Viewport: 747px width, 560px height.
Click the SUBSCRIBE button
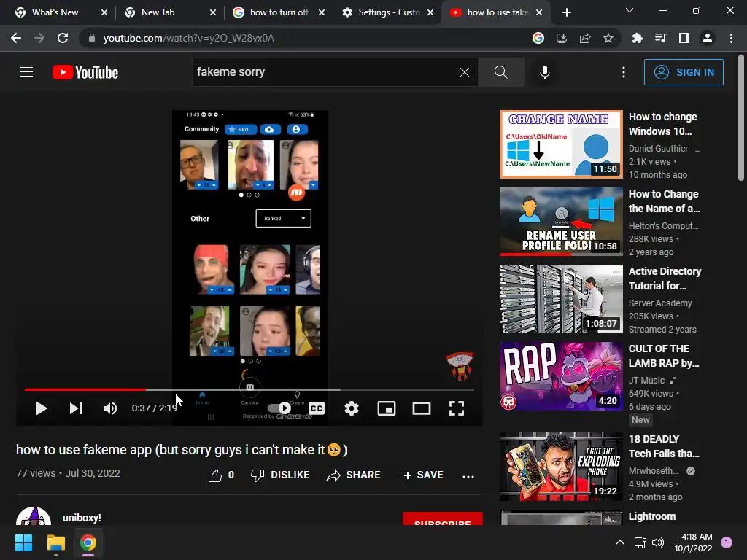[x=443, y=518]
